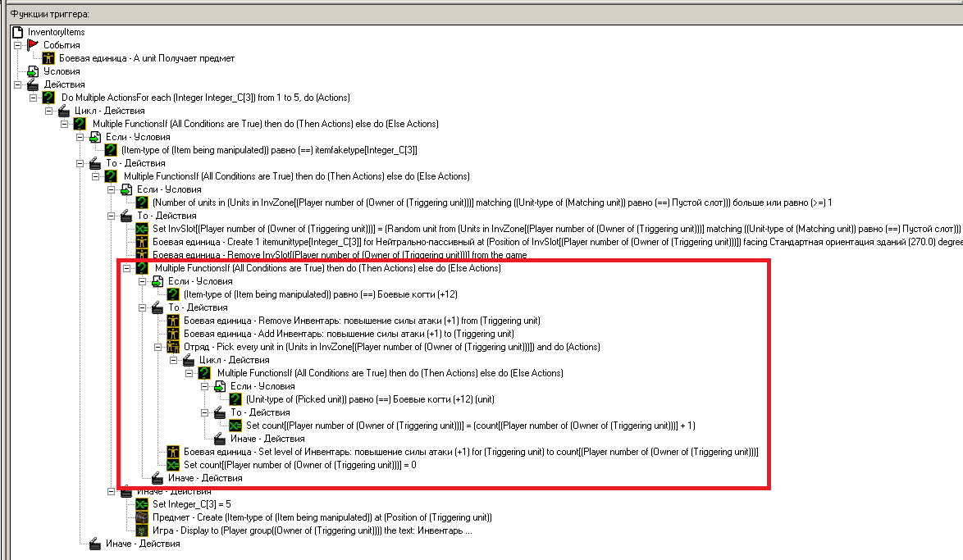Select 'Set count[...] = 0' action text
The height and width of the screenshot is (560, 963).
point(299,465)
